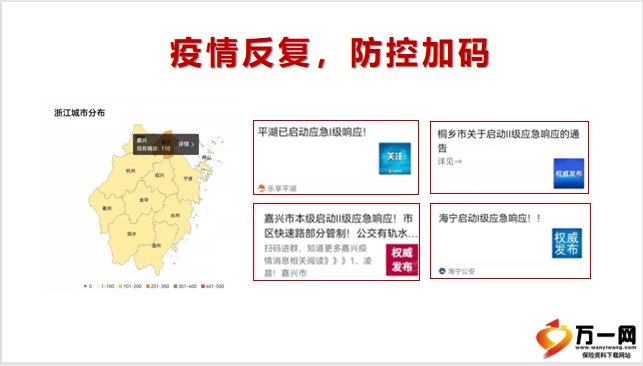Click the 乐享平湖 source logo icon

pyautogui.click(x=261, y=188)
